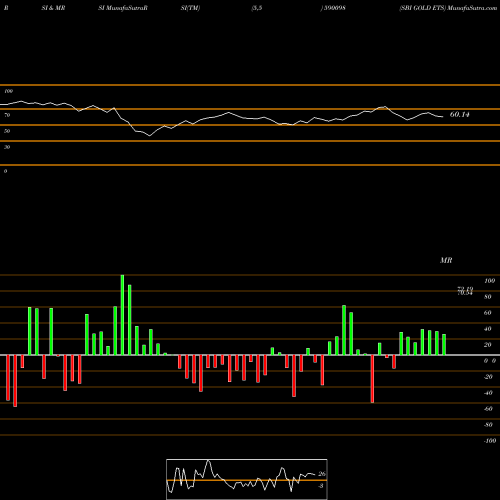Viewport: 500px width, 500px height.
Task: Click the RSI value label 60.14
Action: 459,115
